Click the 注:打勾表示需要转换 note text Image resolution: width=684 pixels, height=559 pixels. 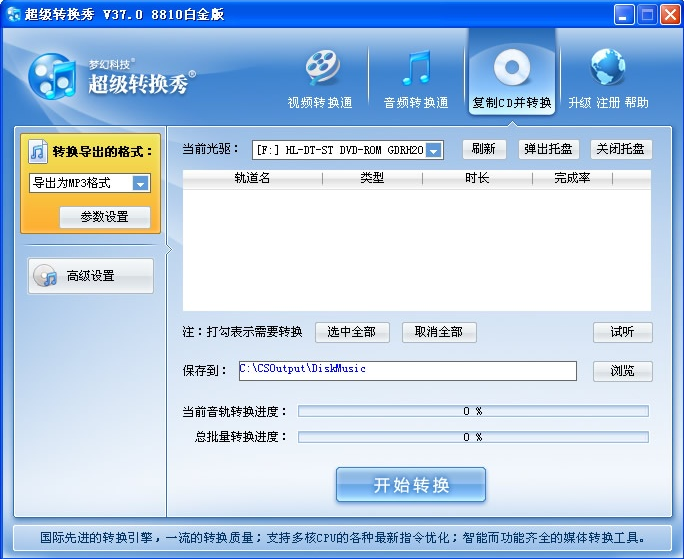click(x=242, y=332)
